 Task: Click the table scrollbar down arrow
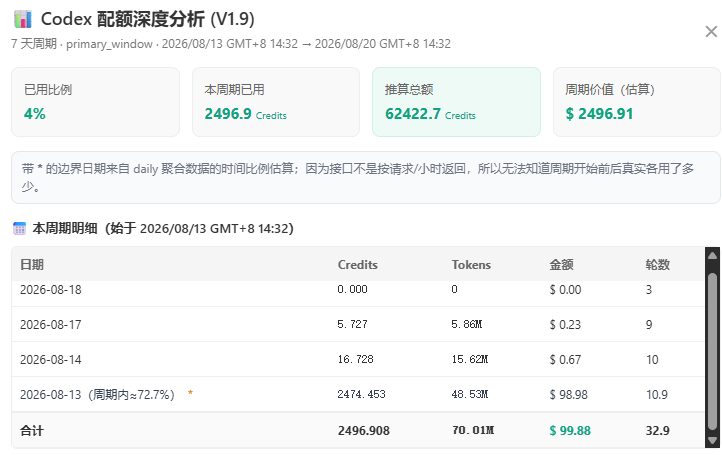tap(712, 440)
